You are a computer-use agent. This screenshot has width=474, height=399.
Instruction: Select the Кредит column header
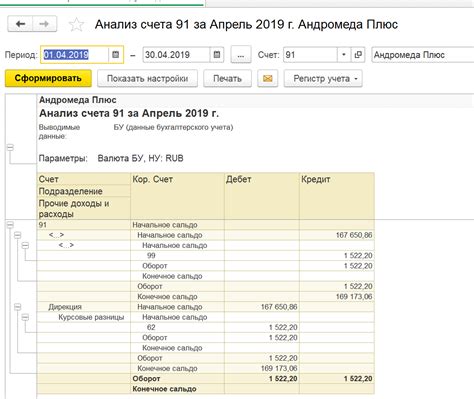tap(337, 196)
